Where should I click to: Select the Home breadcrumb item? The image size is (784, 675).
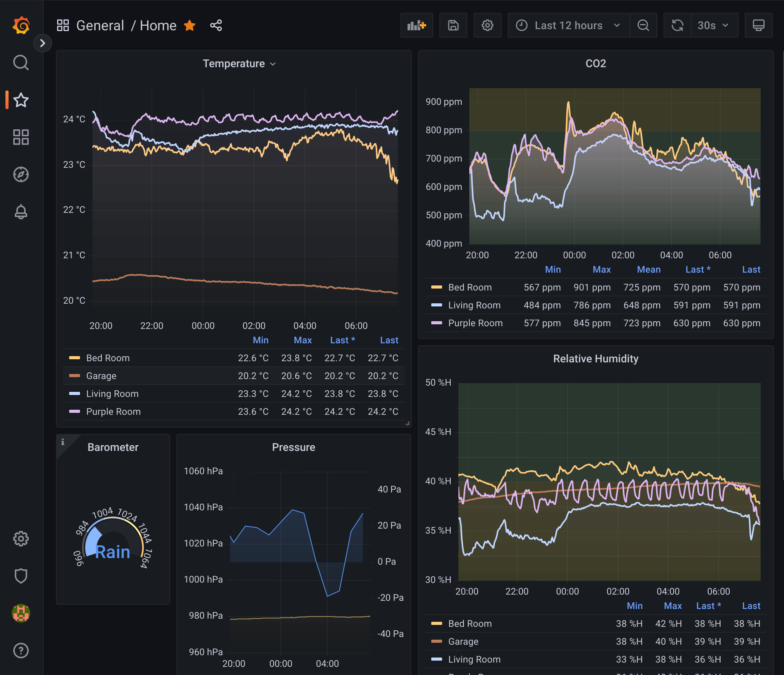pos(158,25)
